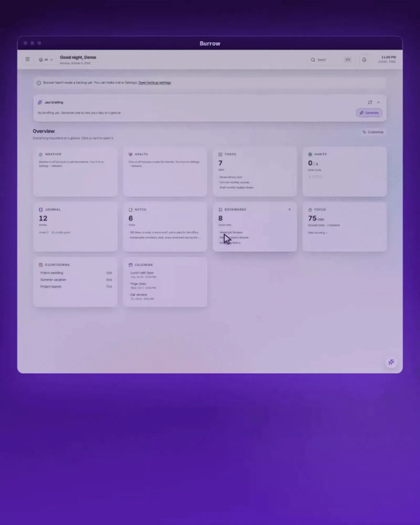
Task: Open the Countdowns card icon
Action: [x=41, y=265]
